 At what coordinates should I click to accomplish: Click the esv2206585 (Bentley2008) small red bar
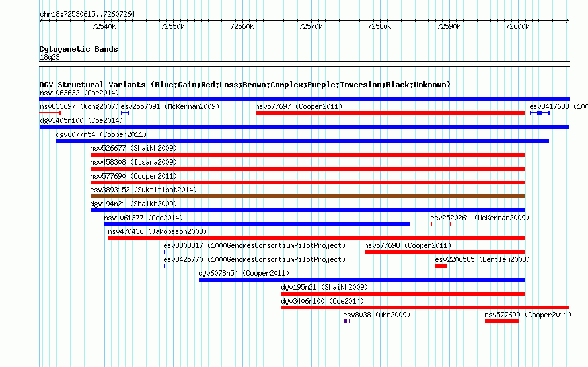pyautogui.click(x=441, y=266)
